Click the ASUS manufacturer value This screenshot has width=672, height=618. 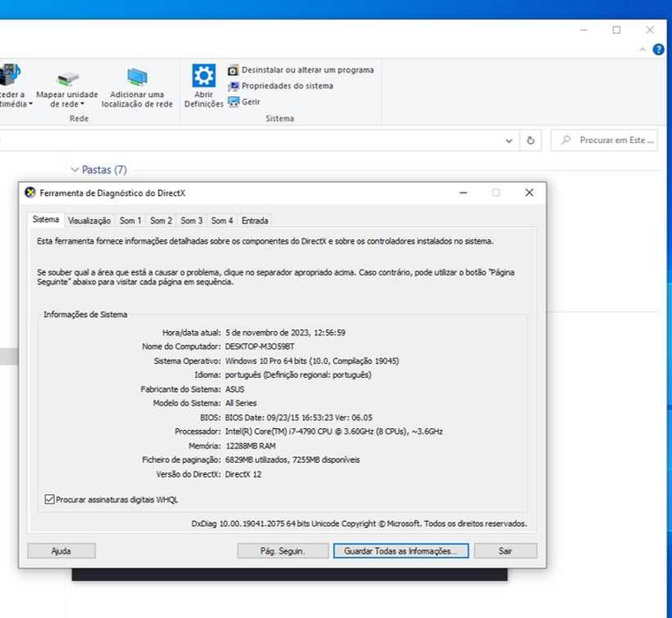(x=235, y=389)
